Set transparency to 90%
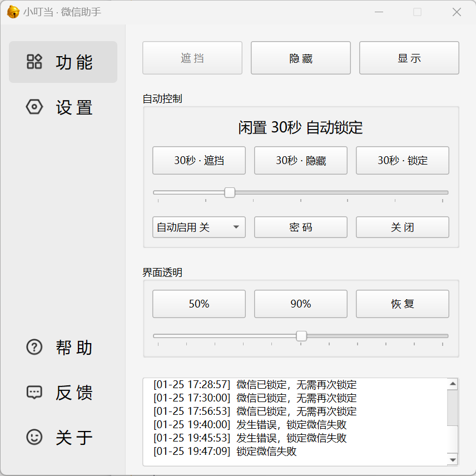This screenshot has height=476, width=476. [x=301, y=304]
